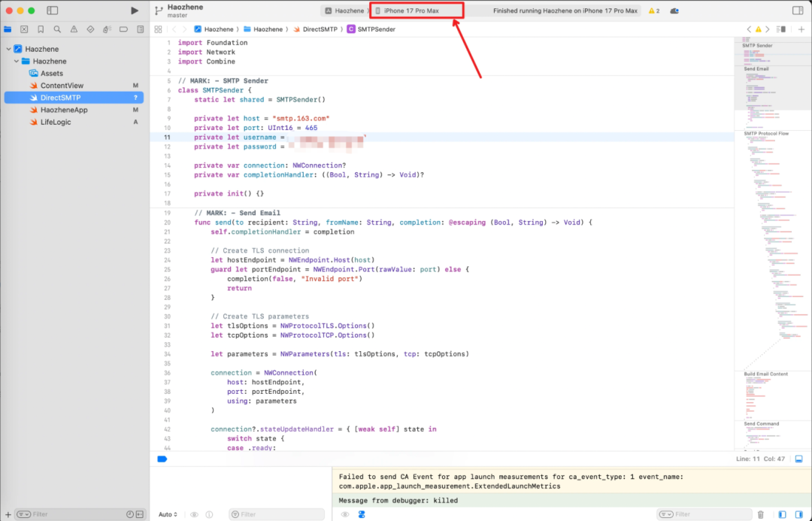The height and width of the screenshot is (521, 812).
Task: Jump to the previous issue
Action: (x=749, y=29)
